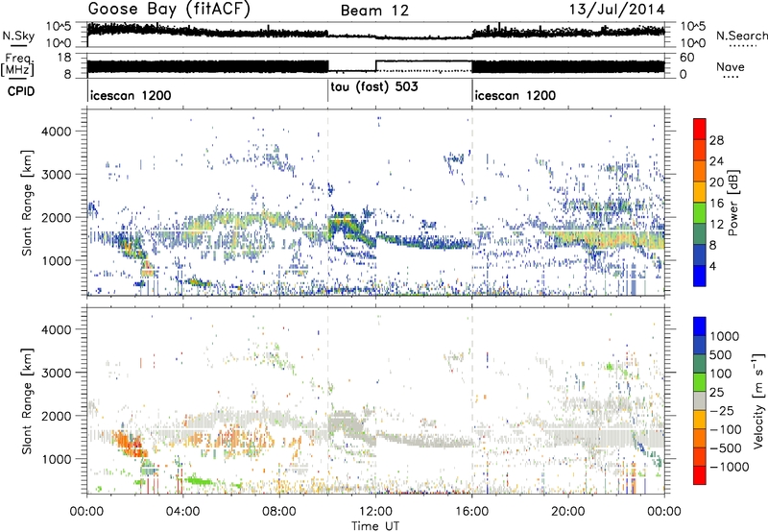Click the 'Nave' legend label
This screenshot has height=532, width=768.
pos(731,67)
